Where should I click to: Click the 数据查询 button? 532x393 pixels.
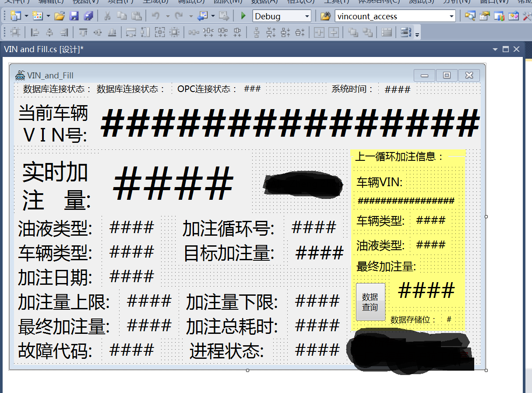point(370,302)
